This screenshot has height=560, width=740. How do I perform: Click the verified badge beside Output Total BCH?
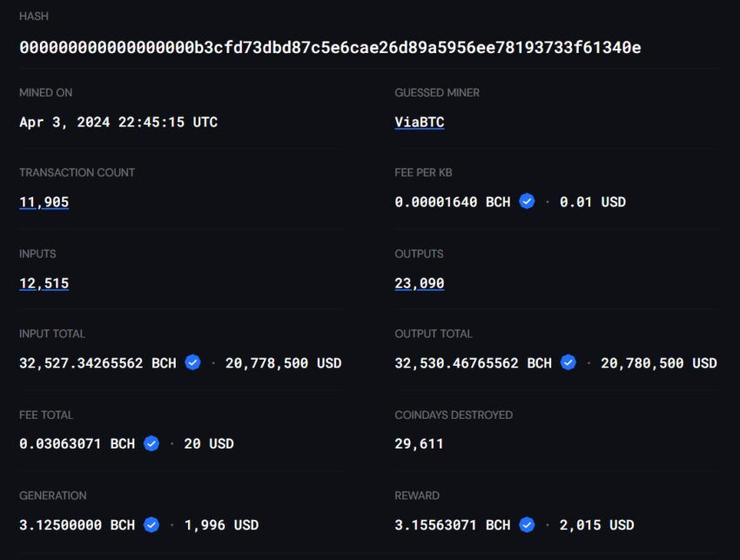568,362
